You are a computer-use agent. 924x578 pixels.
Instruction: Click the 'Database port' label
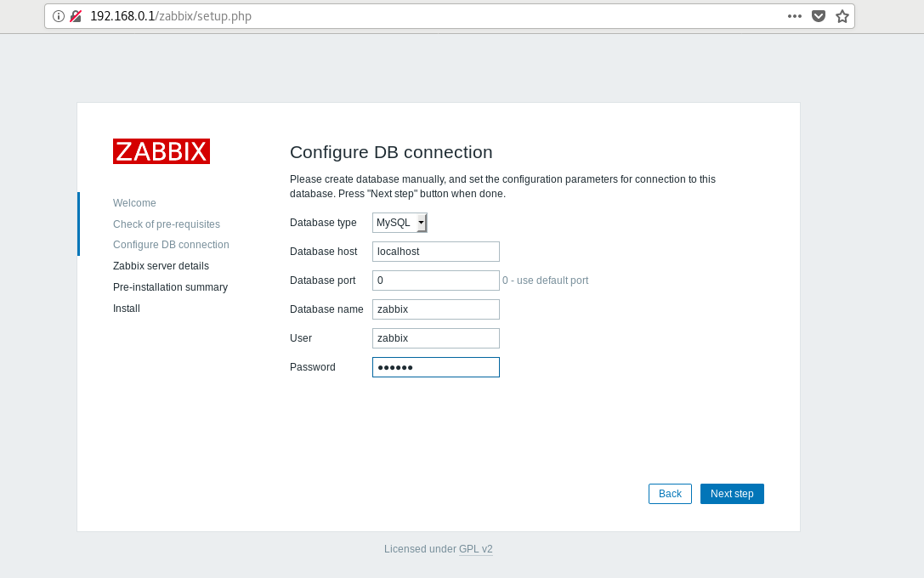pyautogui.click(x=322, y=280)
